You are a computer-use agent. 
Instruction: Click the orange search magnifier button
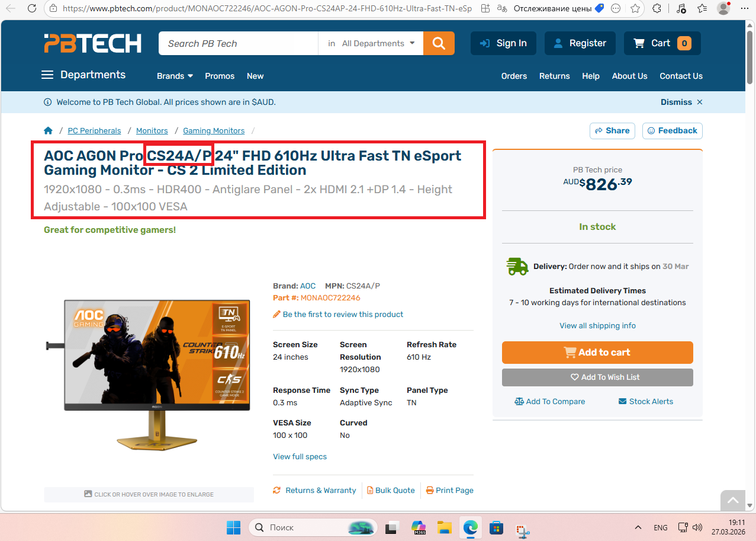point(439,43)
